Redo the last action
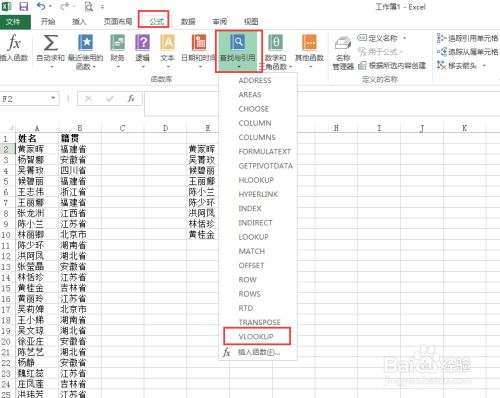Viewport: 500px width, 398px height. tap(65, 6)
